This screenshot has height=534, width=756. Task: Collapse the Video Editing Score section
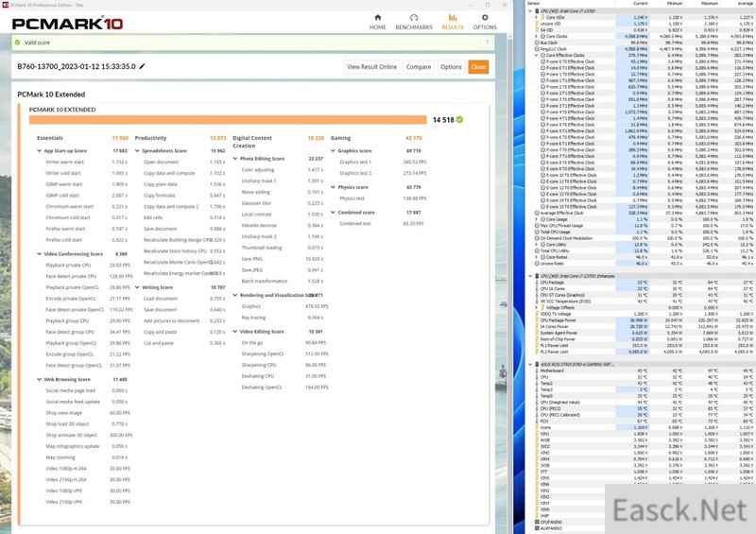click(235, 332)
